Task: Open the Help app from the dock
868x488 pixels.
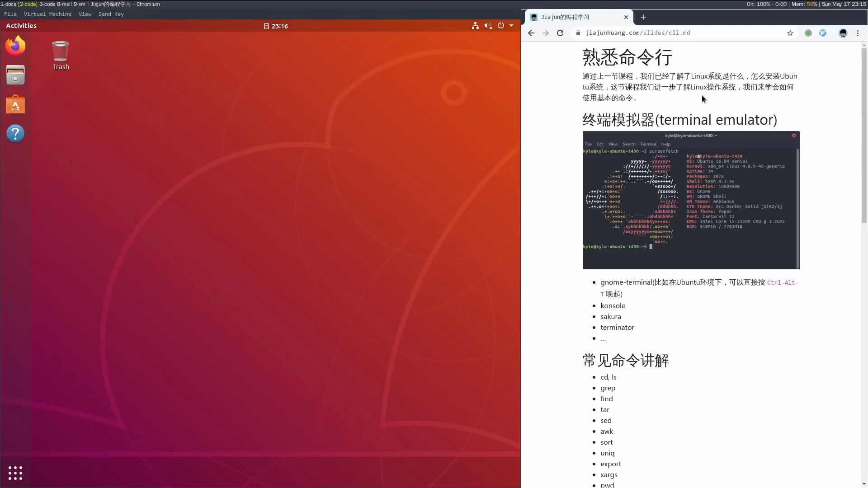Action: coord(15,133)
